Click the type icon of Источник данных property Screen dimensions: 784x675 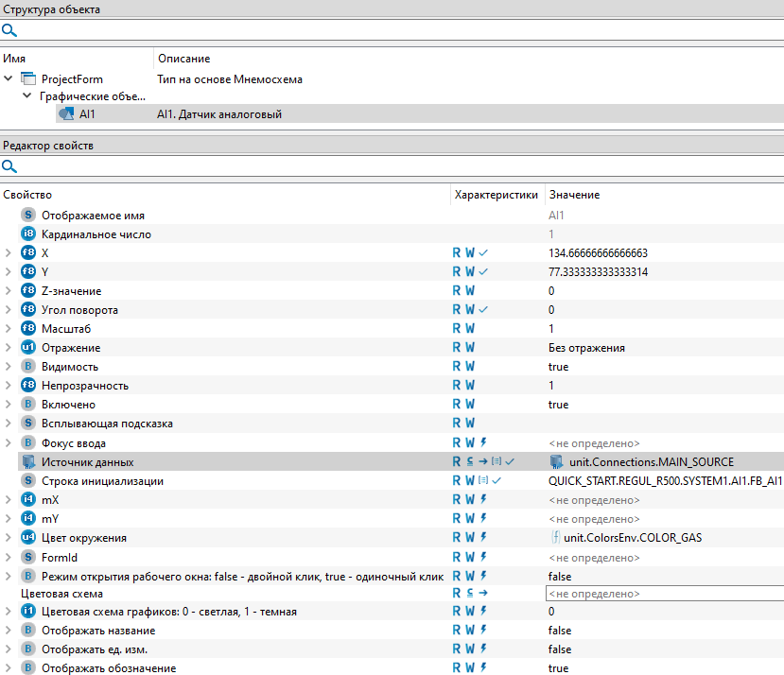27,462
